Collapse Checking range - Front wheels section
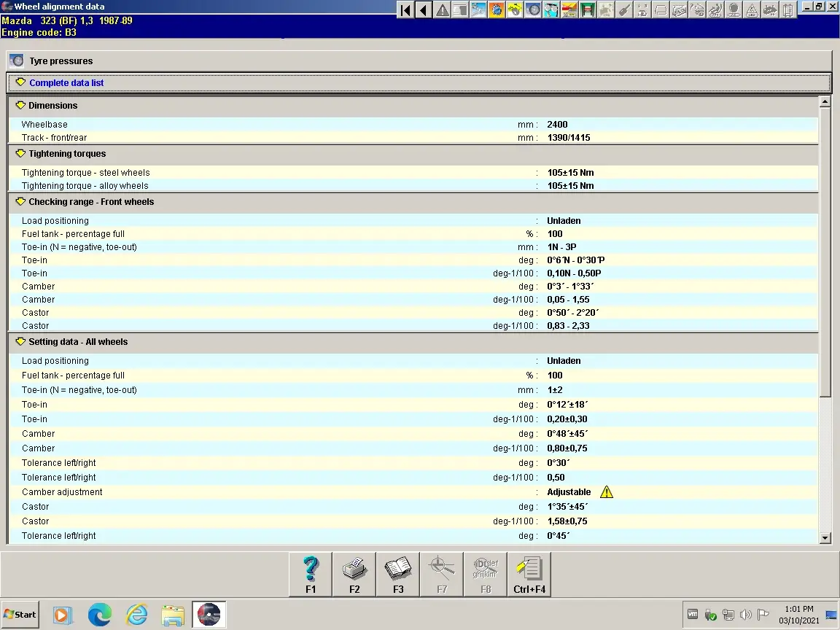Viewport: 840px width, 630px height. point(20,202)
